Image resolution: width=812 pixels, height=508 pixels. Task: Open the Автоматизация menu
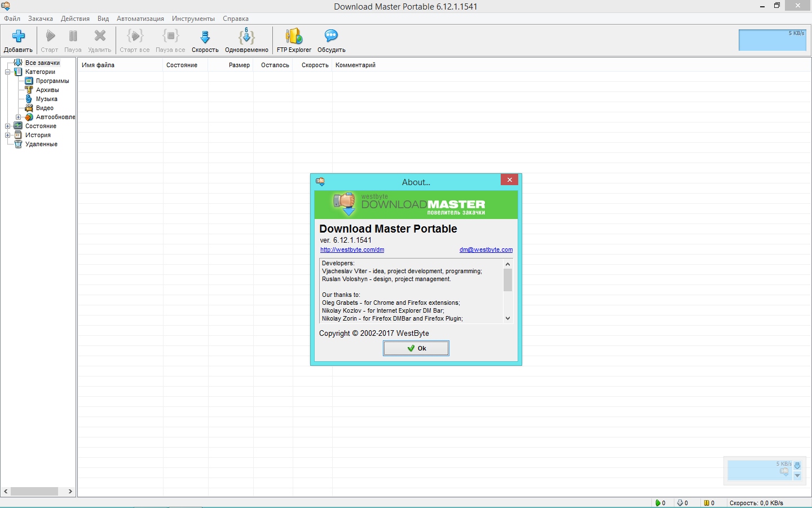click(140, 19)
